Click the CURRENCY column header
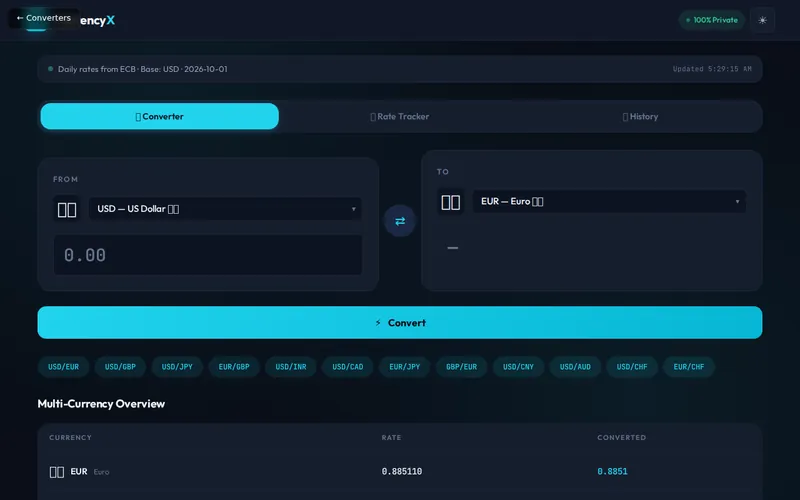 (70, 437)
